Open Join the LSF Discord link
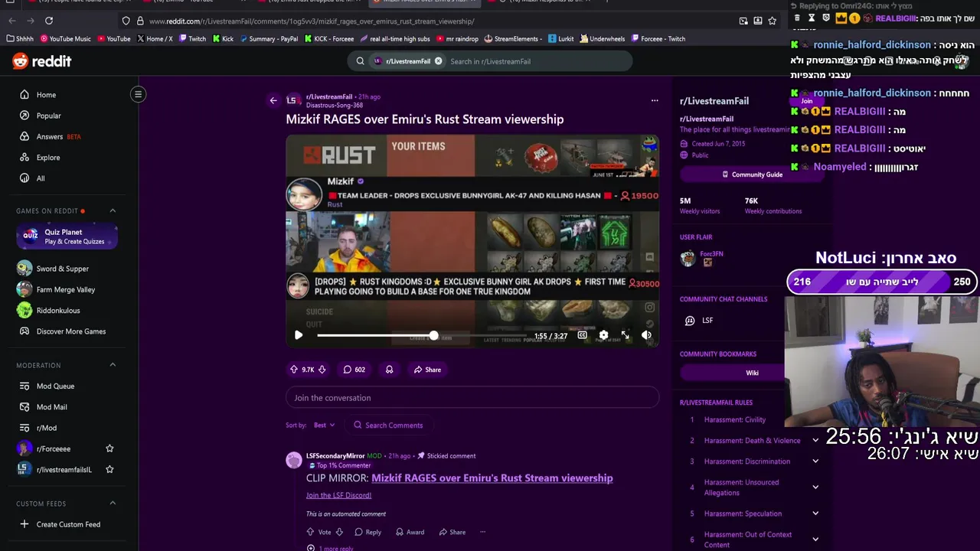The image size is (980, 551). click(338, 495)
